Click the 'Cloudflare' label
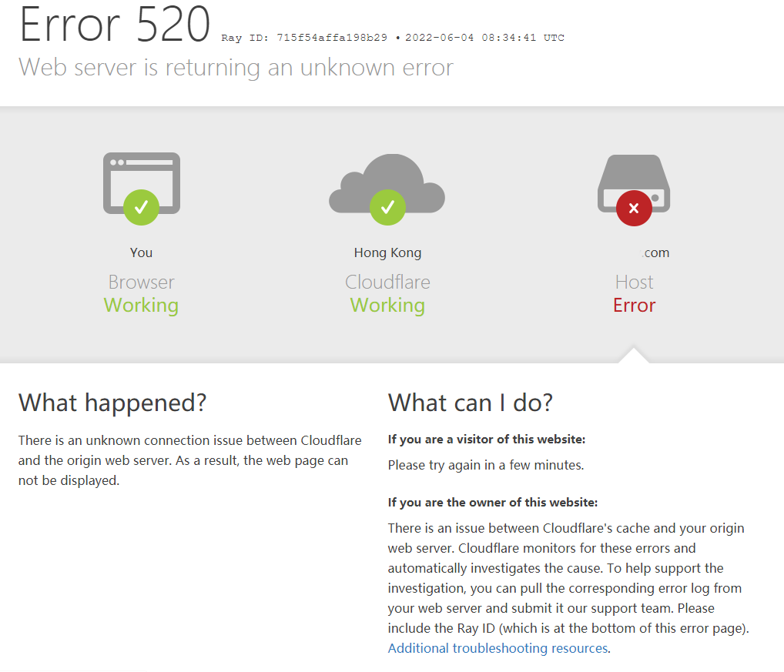 click(x=387, y=283)
